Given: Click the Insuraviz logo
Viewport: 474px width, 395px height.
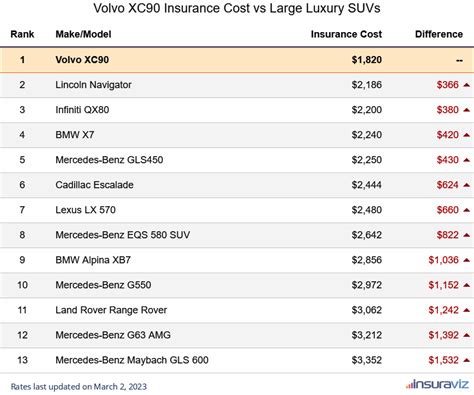Looking at the screenshot, I should coord(437,384).
